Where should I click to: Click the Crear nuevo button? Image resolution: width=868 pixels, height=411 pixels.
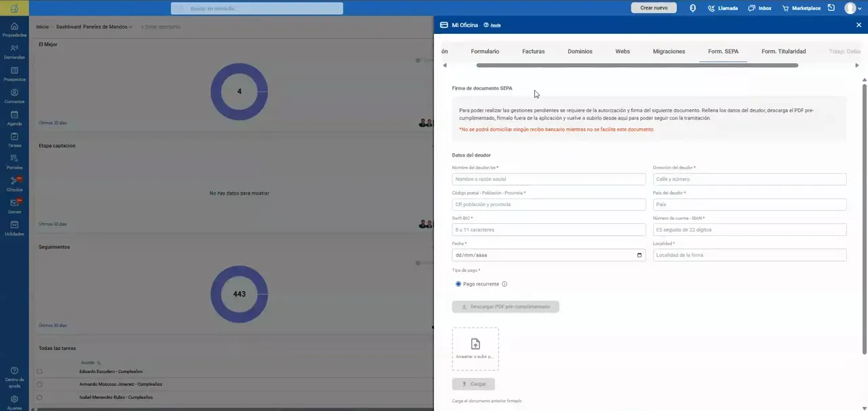[x=654, y=8]
